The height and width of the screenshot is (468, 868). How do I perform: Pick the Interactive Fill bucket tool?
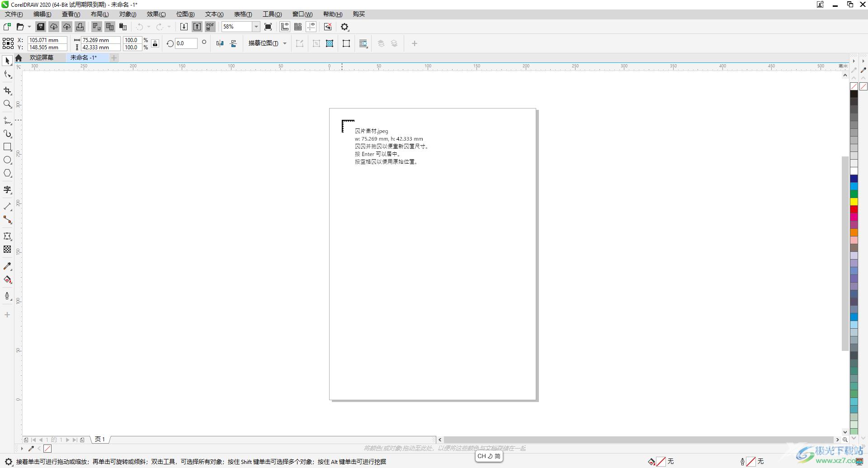tap(7, 279)
